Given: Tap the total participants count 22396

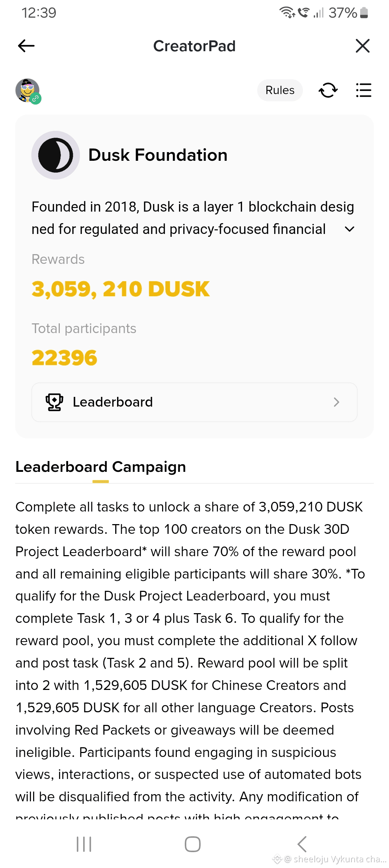Looking at the screenshot, I should [64, 358].
